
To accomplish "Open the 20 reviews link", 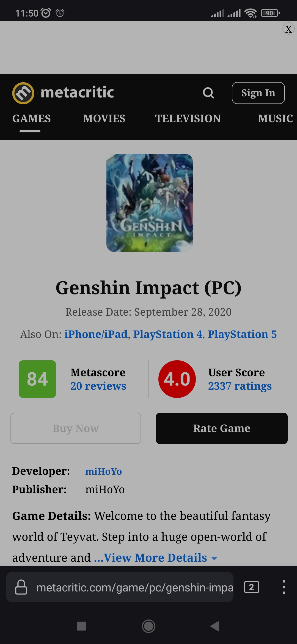I will tap(98, 386).
